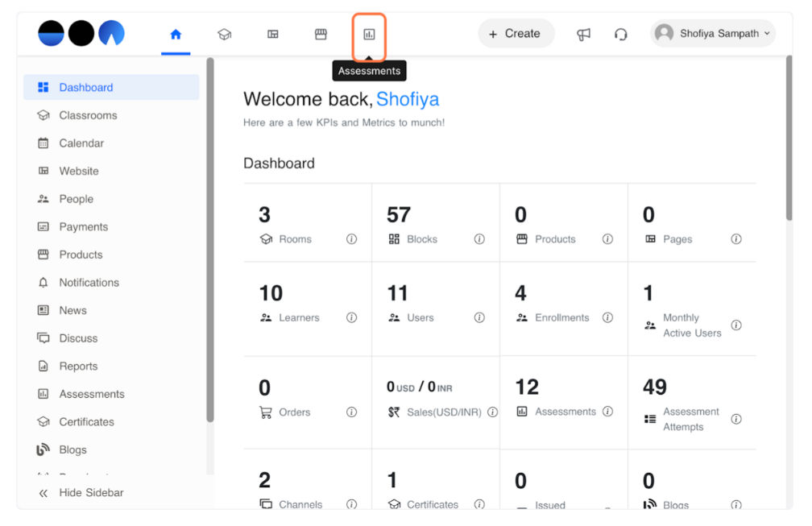Viewport: 812px width, 526px height.
Task: Click the company logo in the header
Action: (81, 33)
